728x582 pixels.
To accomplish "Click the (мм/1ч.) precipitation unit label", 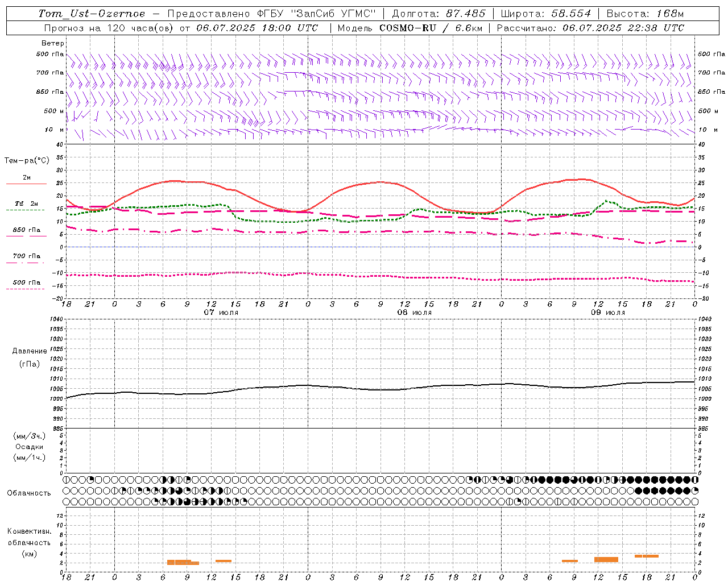I will [x=29, y=458].
